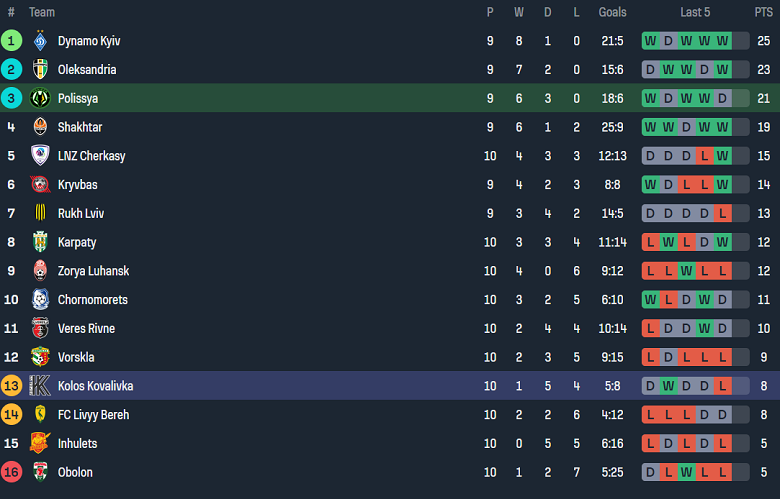780x499 pixels.
Task: Click the Zorya Luhansk badge icon
Action: (40, 271)
